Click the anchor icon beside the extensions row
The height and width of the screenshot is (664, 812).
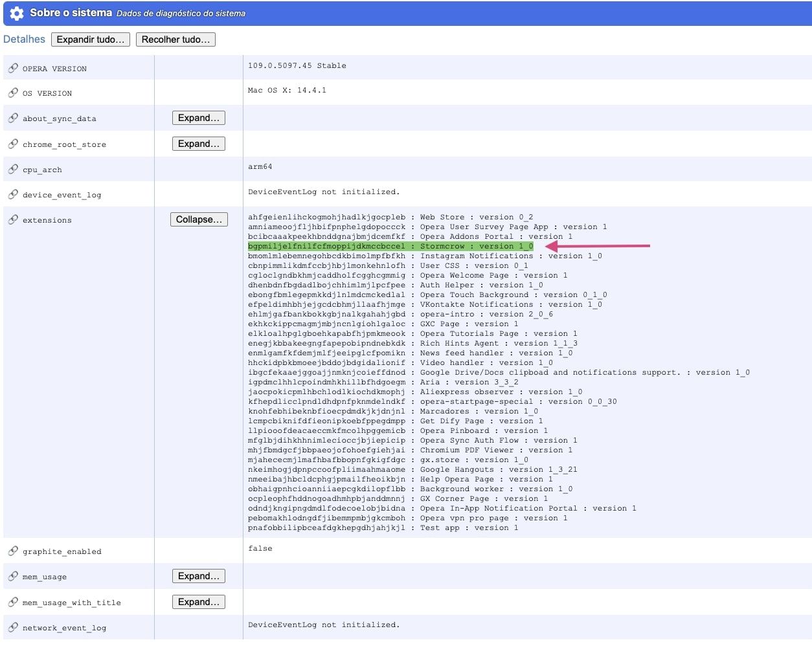12,219
